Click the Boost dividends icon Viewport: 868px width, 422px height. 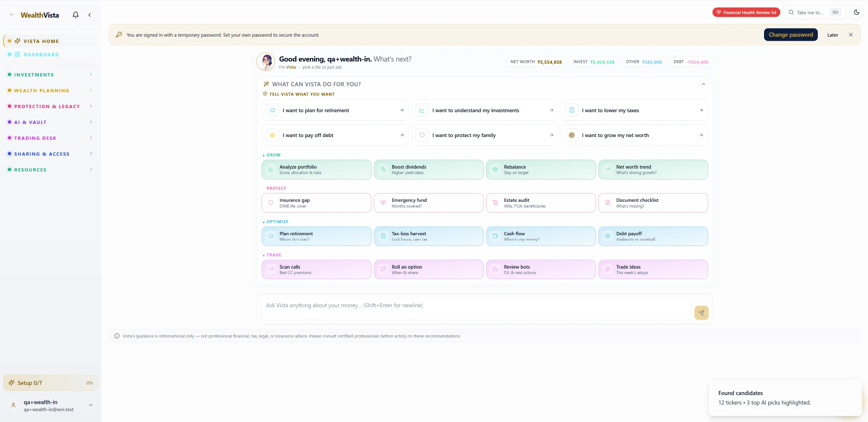click(x=383, y=170)
